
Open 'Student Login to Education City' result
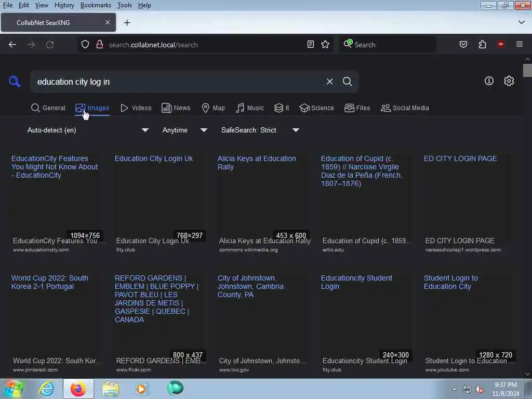click(450, 282)
